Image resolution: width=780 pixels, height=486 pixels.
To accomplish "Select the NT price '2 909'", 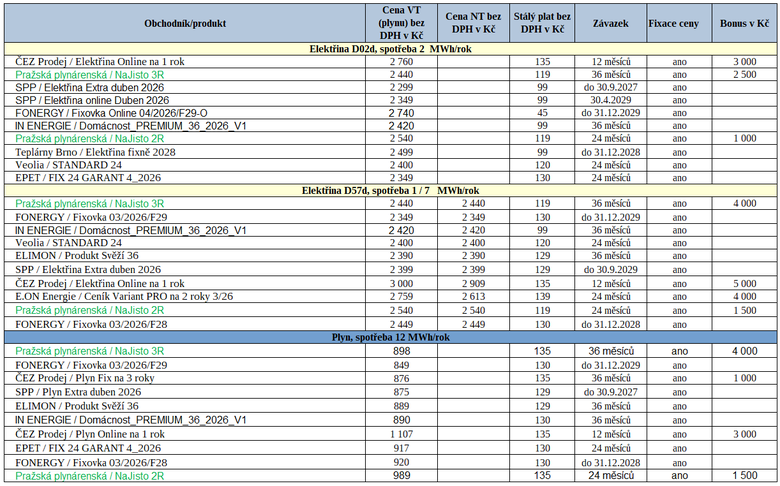I will click(473, 284).
